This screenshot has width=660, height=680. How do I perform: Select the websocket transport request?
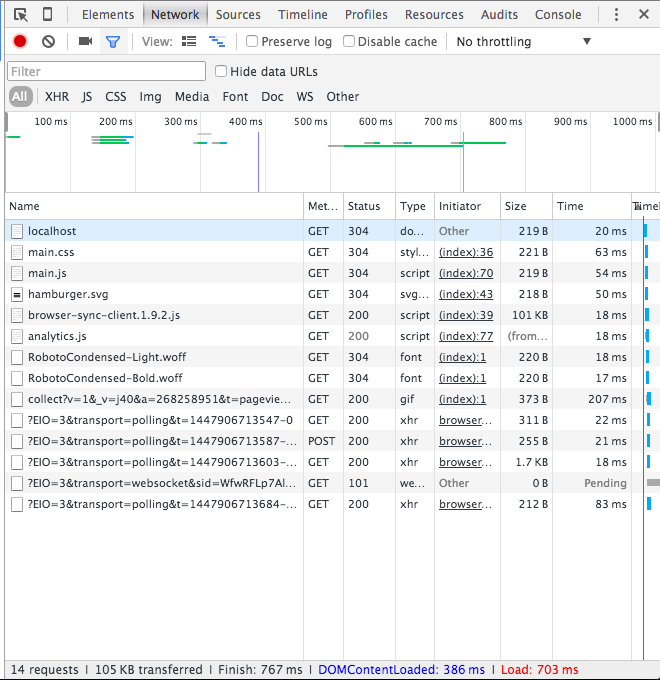(333, 484)
